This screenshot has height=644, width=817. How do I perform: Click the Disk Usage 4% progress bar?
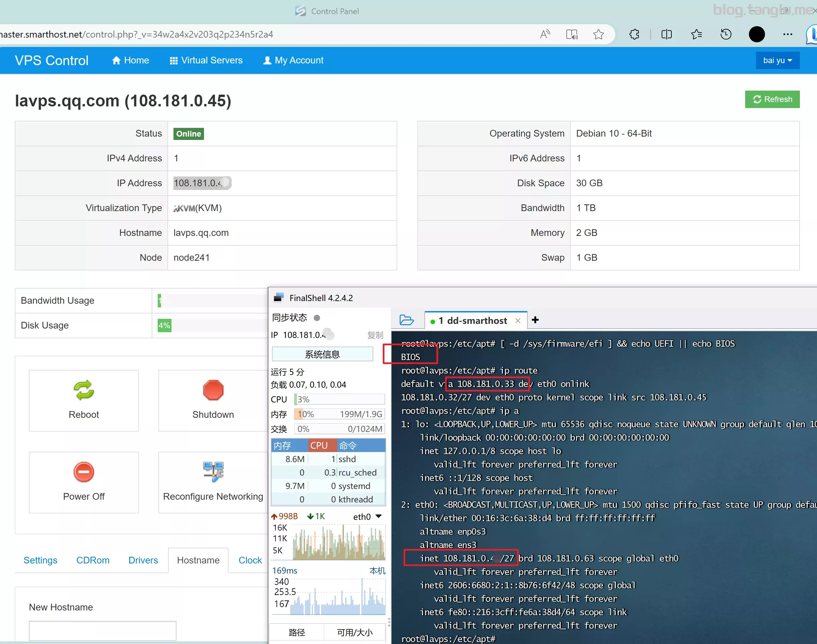(x=164, y=326)
